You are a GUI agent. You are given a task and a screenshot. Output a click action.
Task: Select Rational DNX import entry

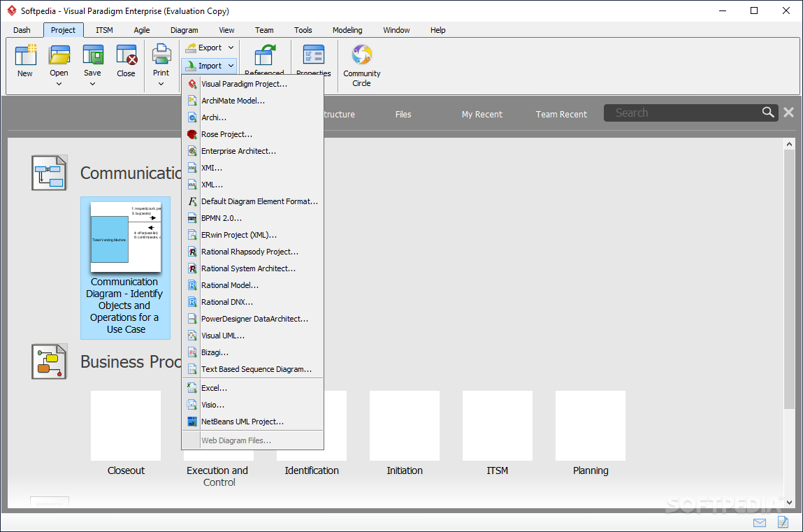click(252, 302)
